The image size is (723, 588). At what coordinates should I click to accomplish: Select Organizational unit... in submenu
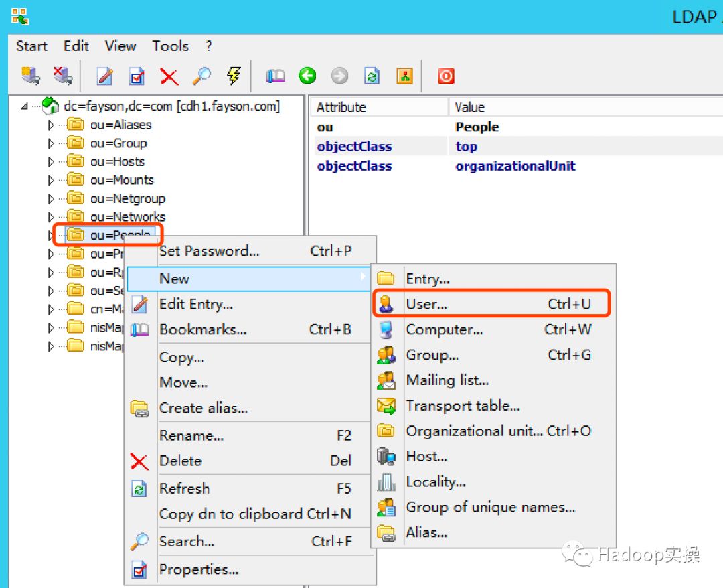(493, 431)
